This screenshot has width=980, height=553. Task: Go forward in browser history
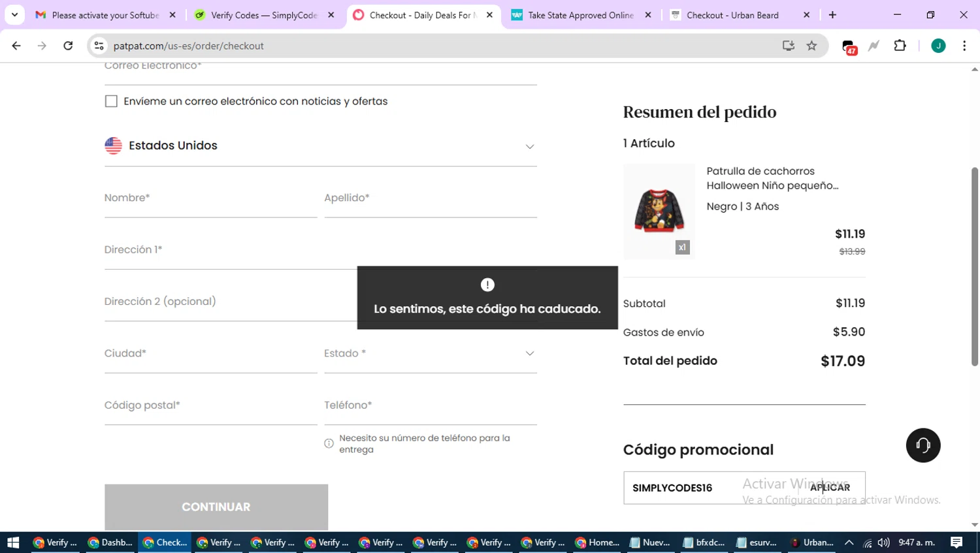(42, 46)
